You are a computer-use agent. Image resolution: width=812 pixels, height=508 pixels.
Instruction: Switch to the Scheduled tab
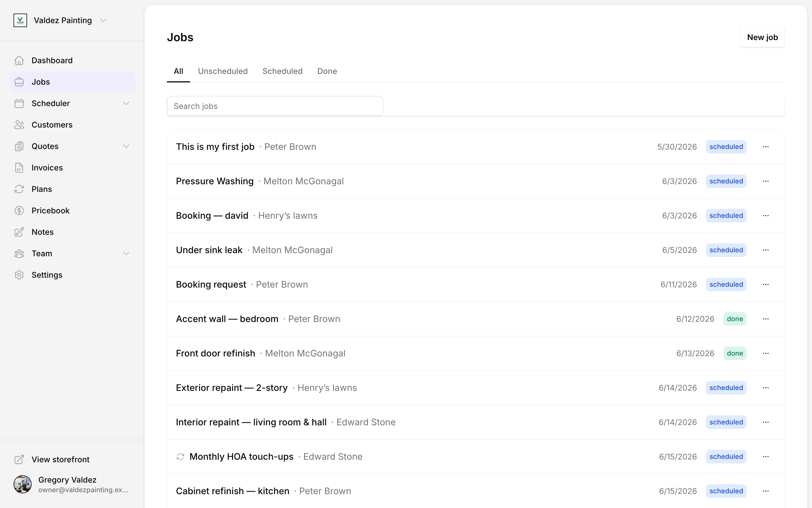click(283, 71)
